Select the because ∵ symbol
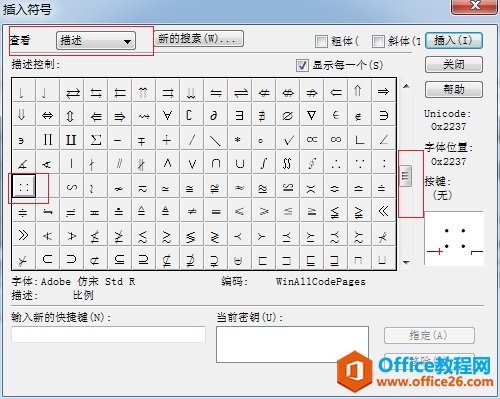Image resolution: width=500 pixels, height=399 pixels. pyautogui.click(x=360, y=164)
